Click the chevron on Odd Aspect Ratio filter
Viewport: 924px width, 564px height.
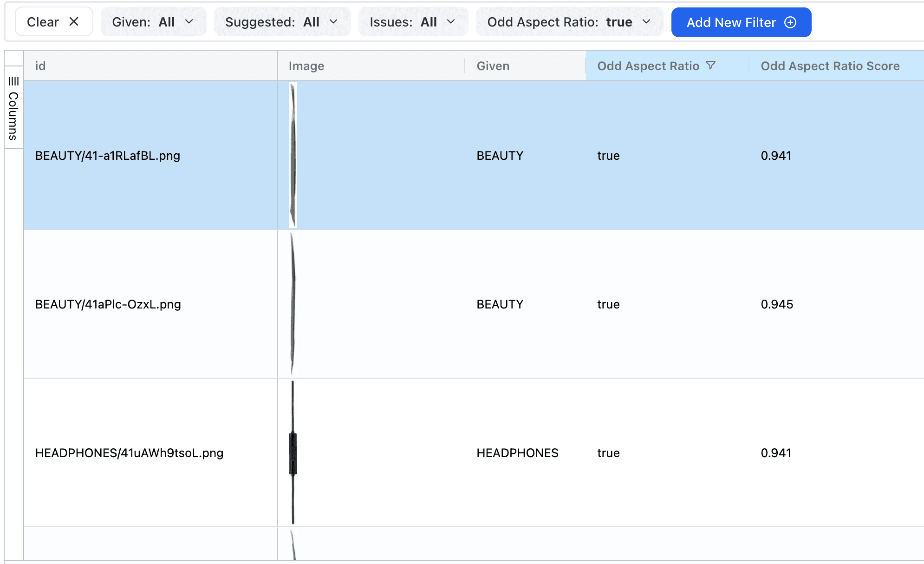tap(646, 21)
